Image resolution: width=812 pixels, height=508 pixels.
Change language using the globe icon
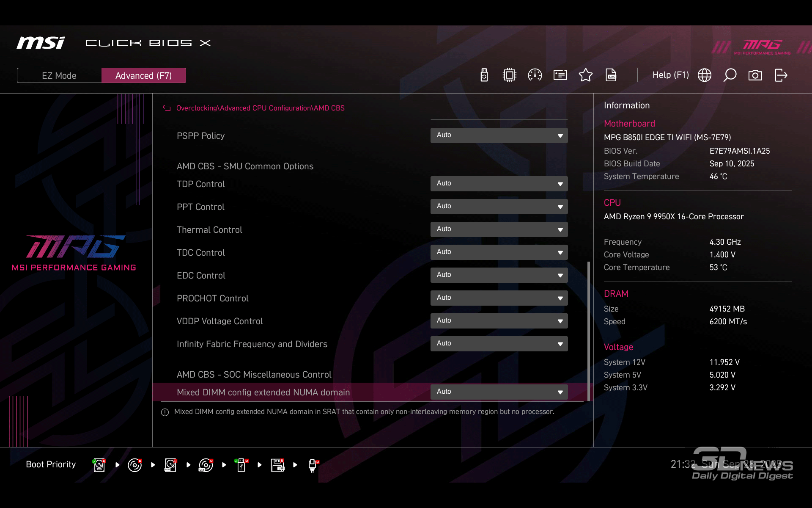[x=705, y=75]
